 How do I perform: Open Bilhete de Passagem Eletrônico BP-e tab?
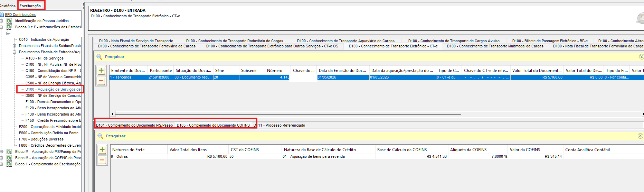pos(550,41)
